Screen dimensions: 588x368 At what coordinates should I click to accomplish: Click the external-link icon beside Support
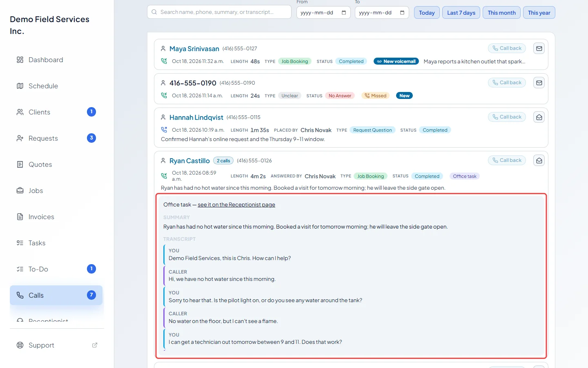pyautogui.click(x=95, y=345)
